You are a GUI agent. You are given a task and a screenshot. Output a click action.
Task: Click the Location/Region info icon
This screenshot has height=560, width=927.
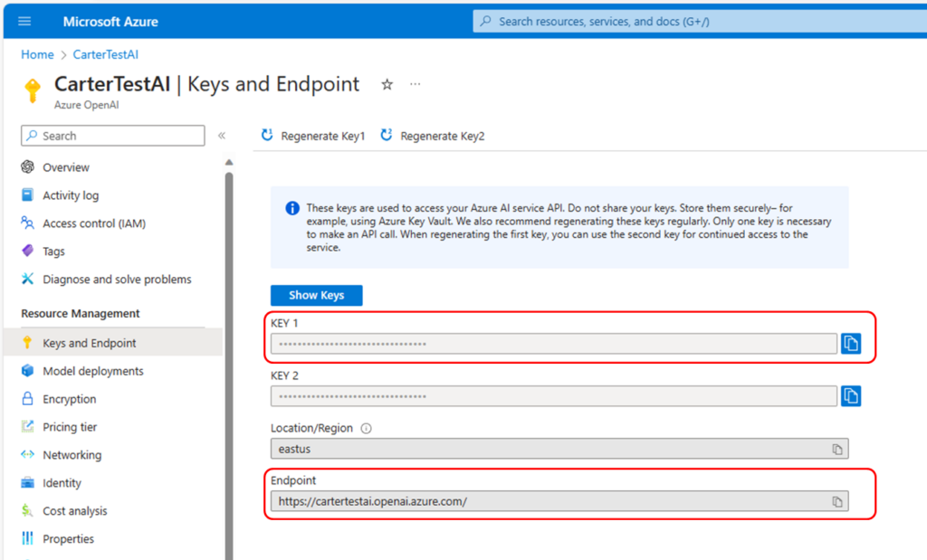(367, 429)
